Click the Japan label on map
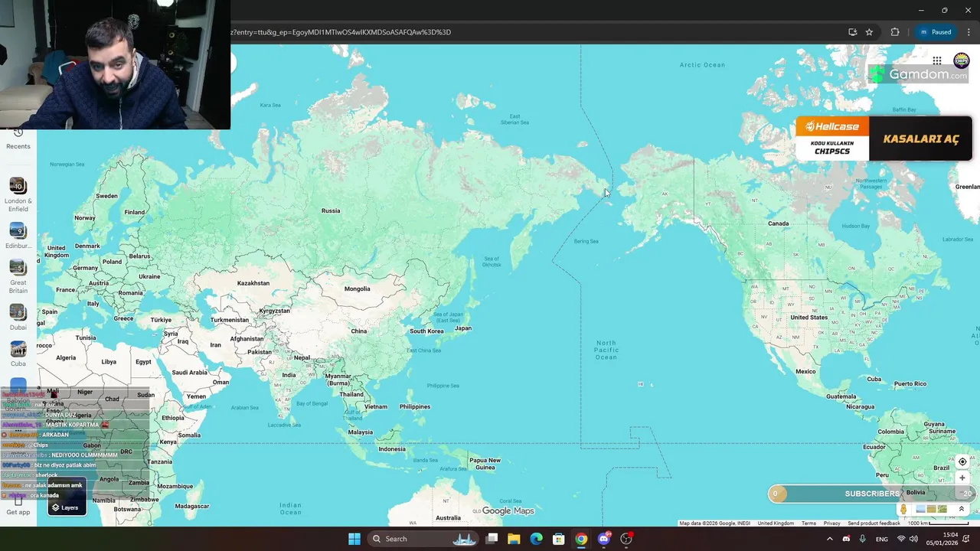The image size is (980, 551). (x=463, y=328)
